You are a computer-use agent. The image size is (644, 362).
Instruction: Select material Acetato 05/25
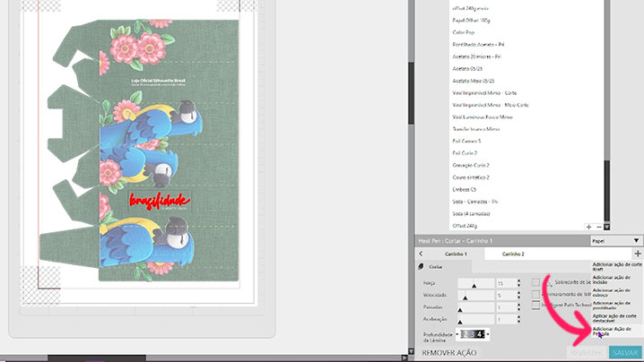coord(467,68)
